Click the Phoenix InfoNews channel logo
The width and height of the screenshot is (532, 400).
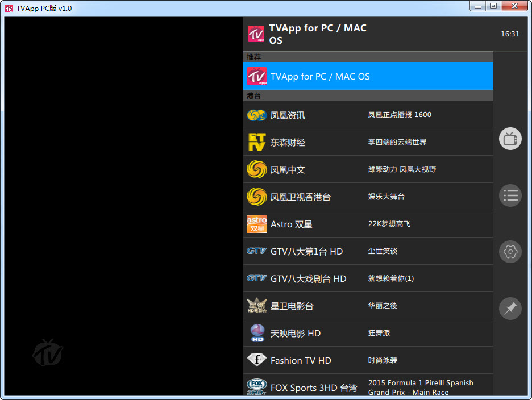pos(256,115)
